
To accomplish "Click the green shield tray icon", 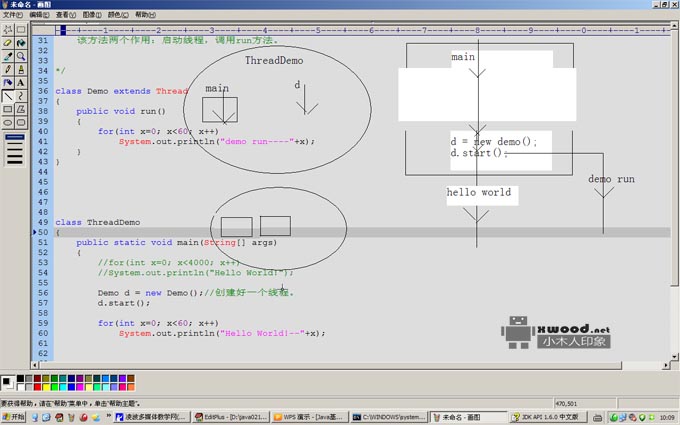I will (642, 418).
